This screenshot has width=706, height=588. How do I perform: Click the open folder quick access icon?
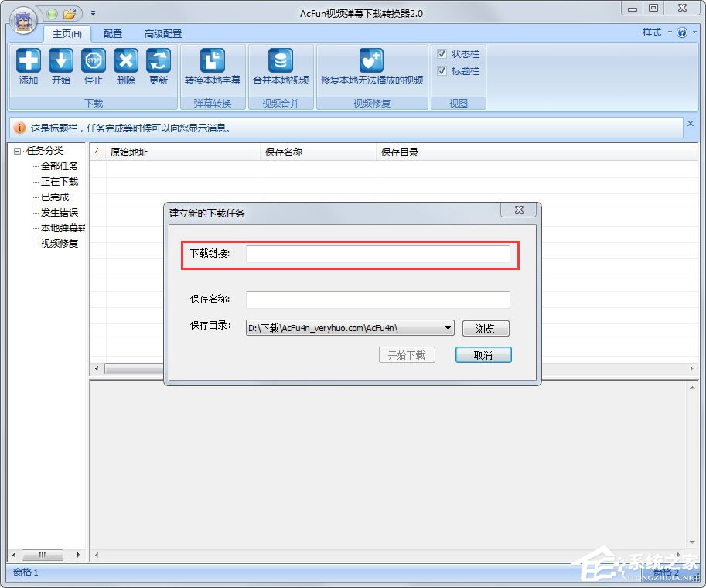[x=70, y=14]
